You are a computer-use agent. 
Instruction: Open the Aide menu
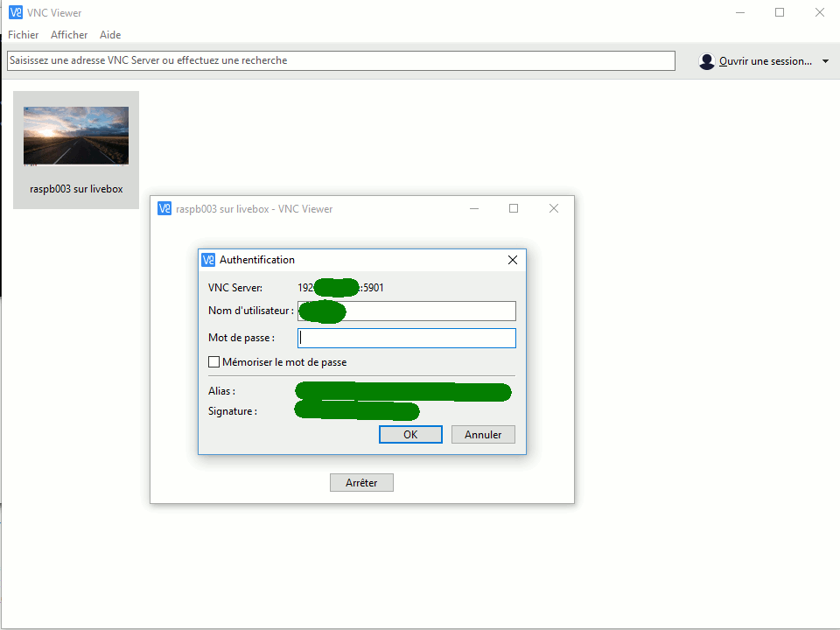click(x=110, y=35)
